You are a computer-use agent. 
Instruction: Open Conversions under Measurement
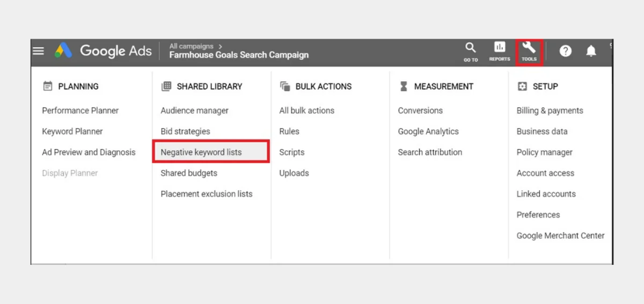click(x=420, y=111)
